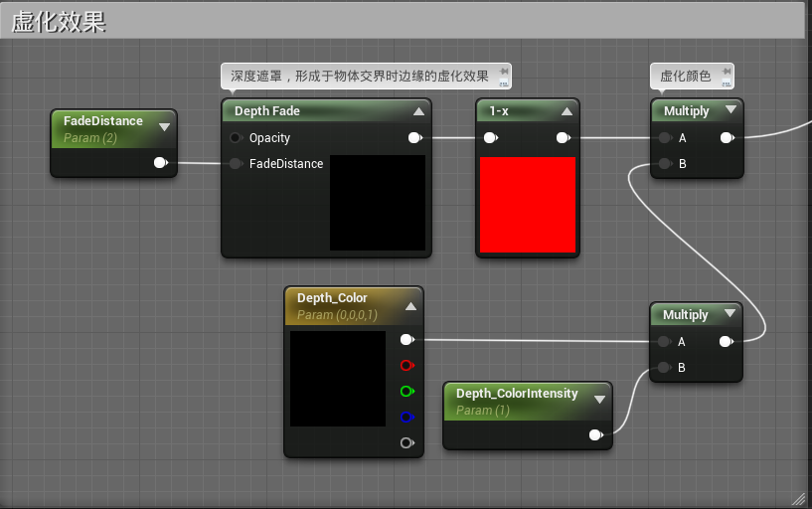This screenshot has height=509, width=812.
Task: Click the Depth Fade Opacity input pin
Action: tap(236, 138)
